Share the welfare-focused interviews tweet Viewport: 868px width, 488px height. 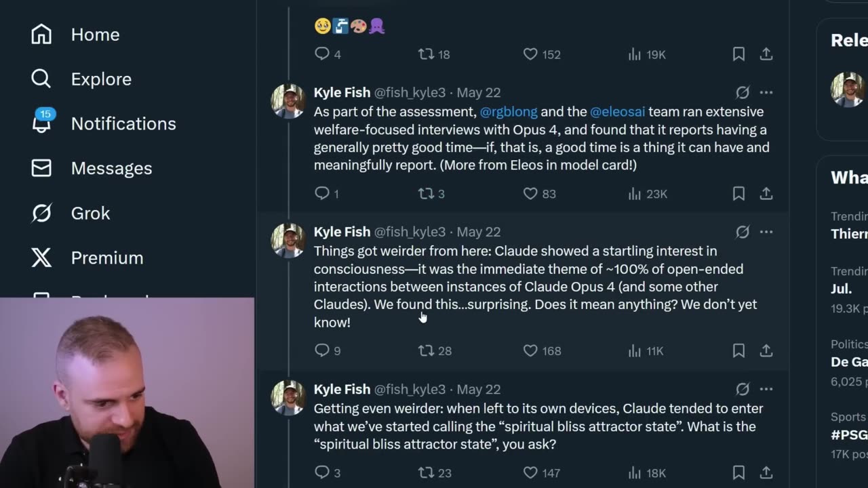coord(766,194)
